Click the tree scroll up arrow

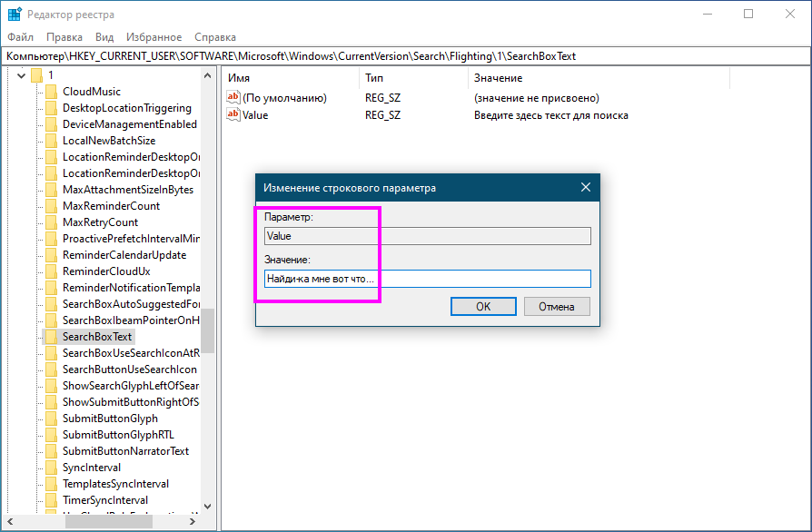[208, 75]
